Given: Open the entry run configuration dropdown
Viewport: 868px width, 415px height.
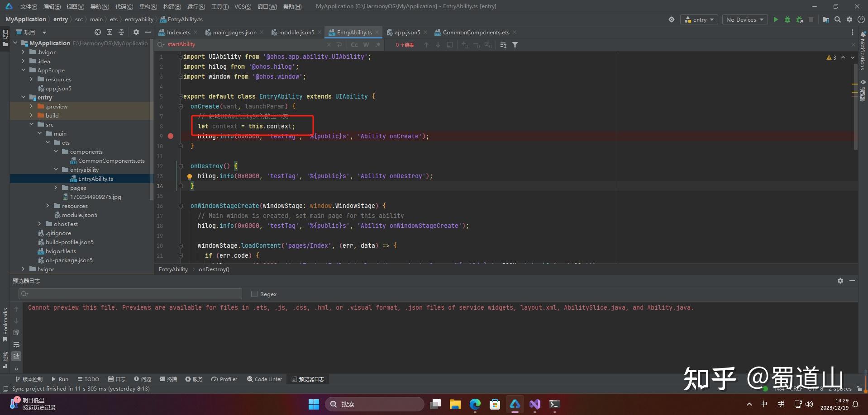Looking at the screenshot, I should point(699,19).
